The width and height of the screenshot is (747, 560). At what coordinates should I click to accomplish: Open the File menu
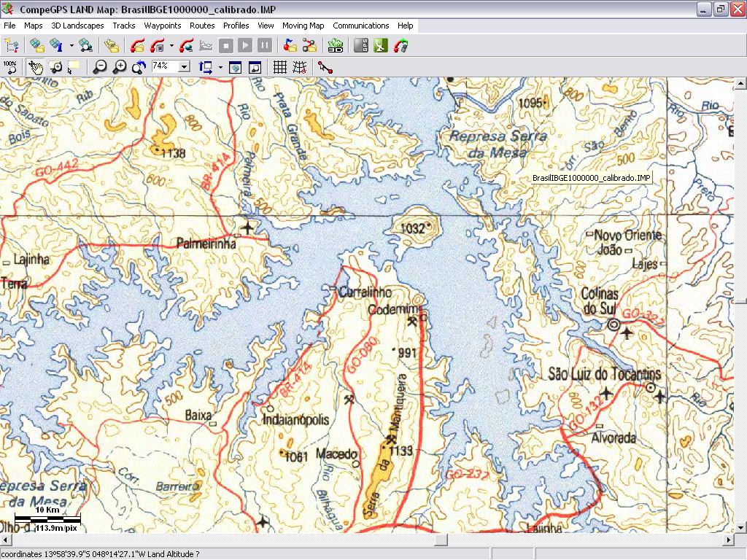coord(9,26)
